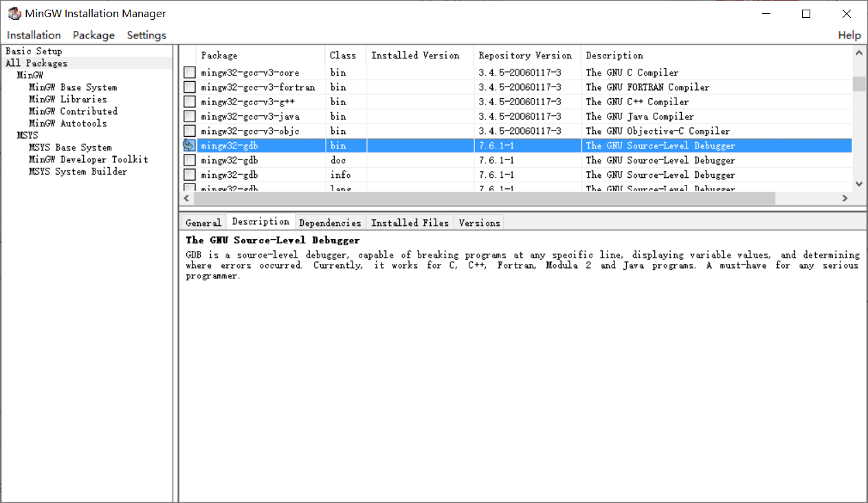Open the Installation menu

[34, 35]
